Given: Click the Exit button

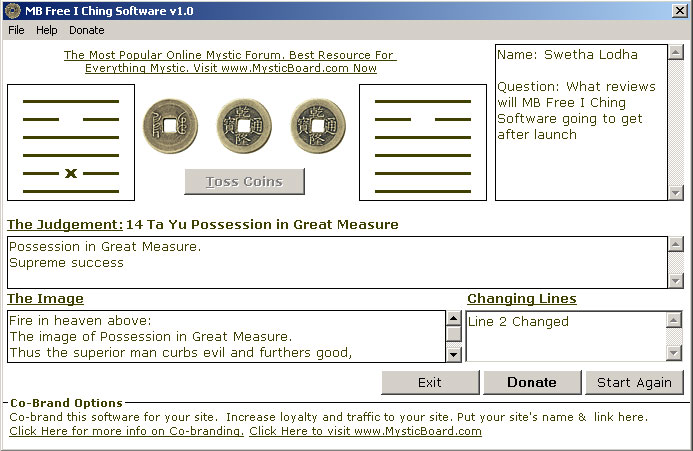Looking at the screenshot, I should click(430, 382).
